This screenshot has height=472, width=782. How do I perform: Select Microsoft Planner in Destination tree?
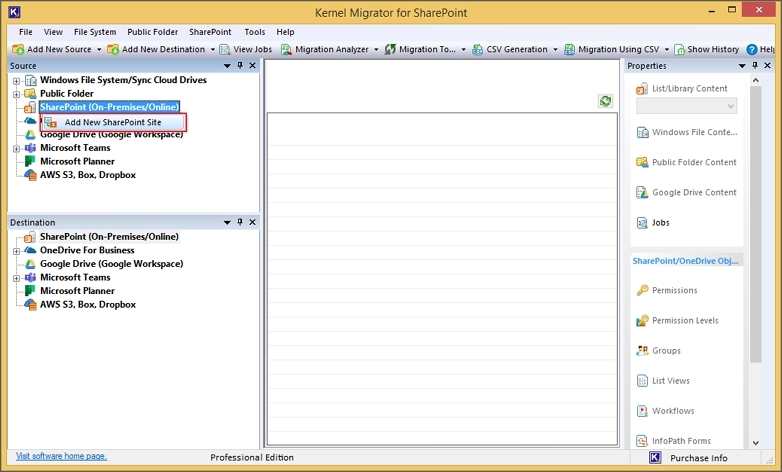pyautogui.click(x=77, y=290)
